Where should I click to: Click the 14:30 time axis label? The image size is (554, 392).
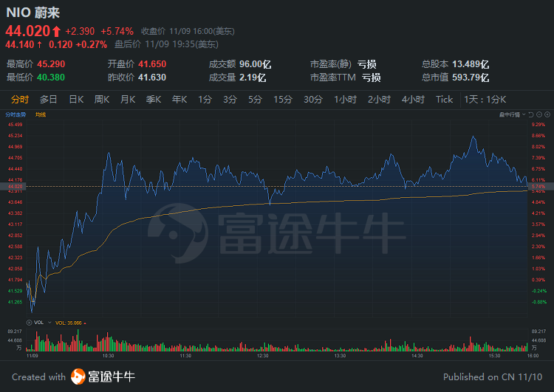pyautogui.click(x=417, y=356)
